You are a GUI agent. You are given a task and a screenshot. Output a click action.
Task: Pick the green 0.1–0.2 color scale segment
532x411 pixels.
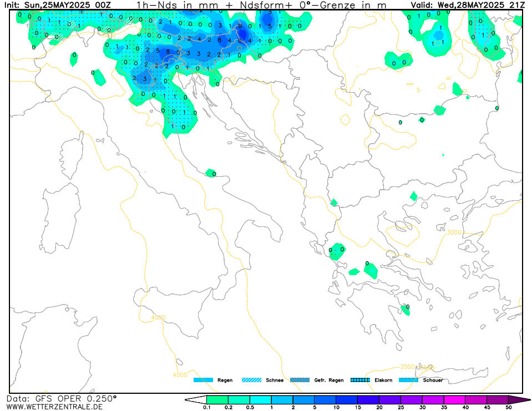(217, 400)
